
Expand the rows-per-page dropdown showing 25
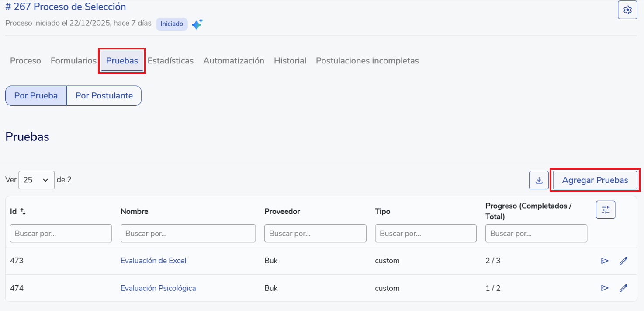[36, 180]
